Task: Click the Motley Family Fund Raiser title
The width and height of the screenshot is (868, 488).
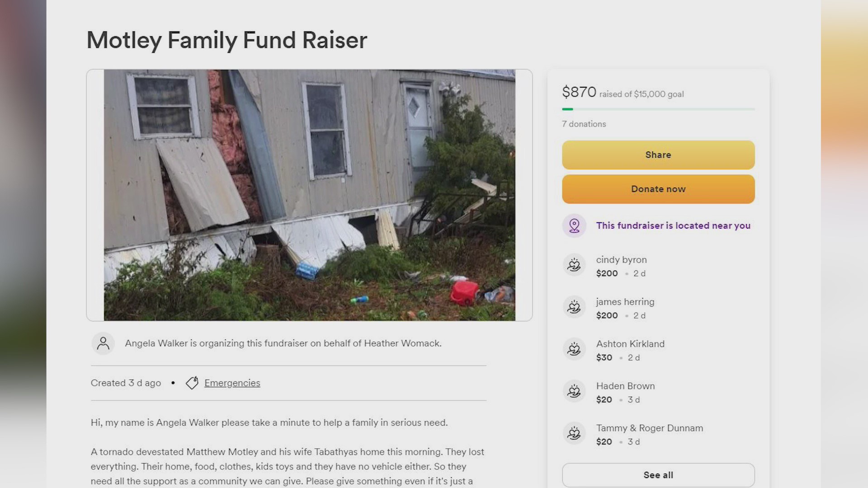Action: coord(226,40)
